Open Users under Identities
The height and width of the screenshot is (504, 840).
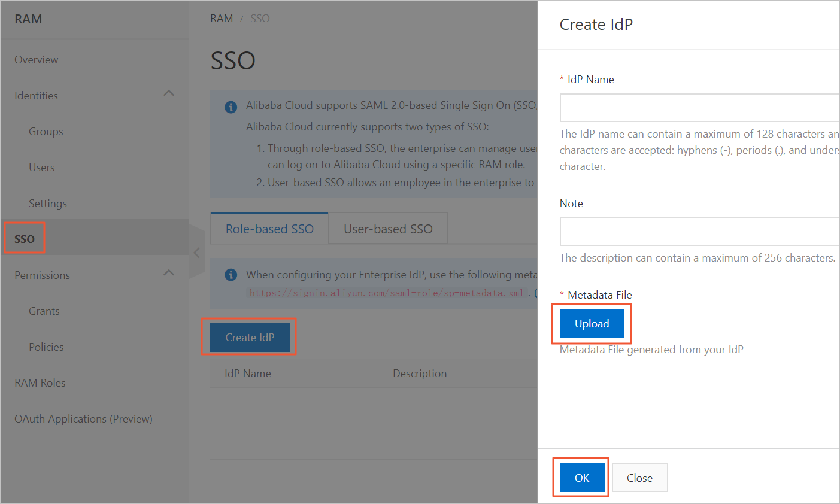coord(42,168)
